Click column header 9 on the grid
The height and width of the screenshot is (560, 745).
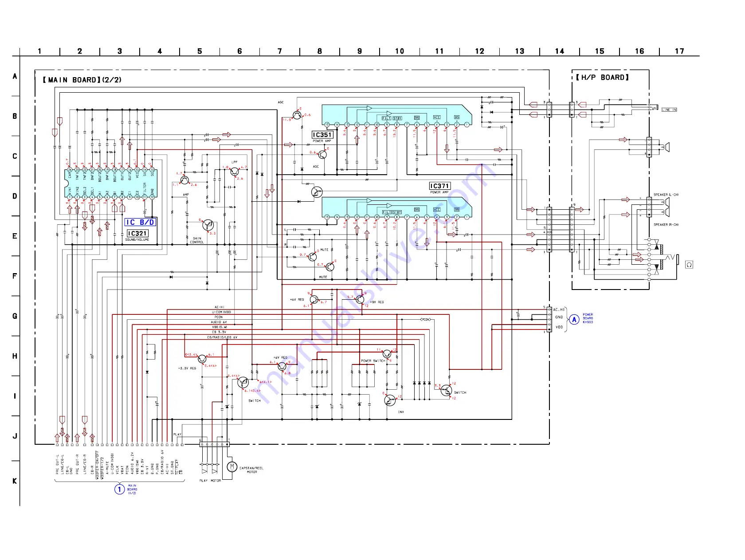click(x=359, y=51)
